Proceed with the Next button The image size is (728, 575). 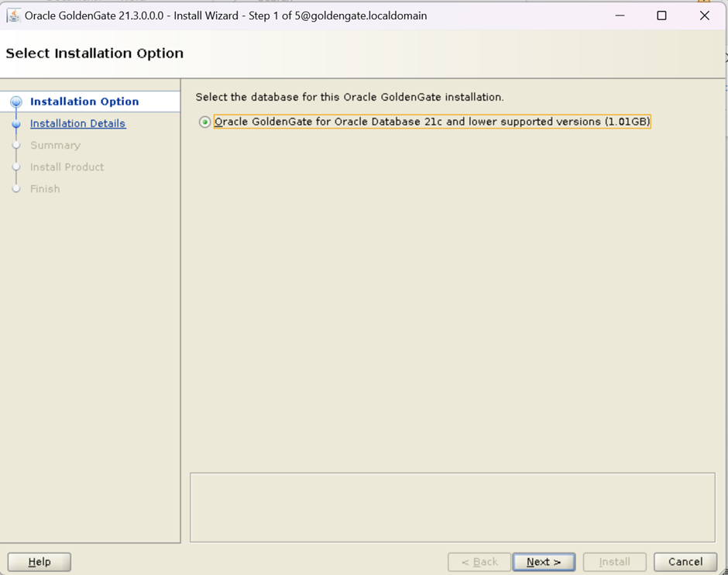(544, 562)
